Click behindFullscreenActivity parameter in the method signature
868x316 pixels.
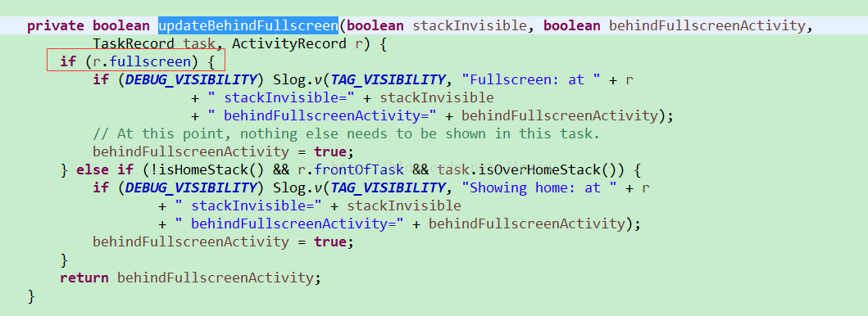point(707,25)
